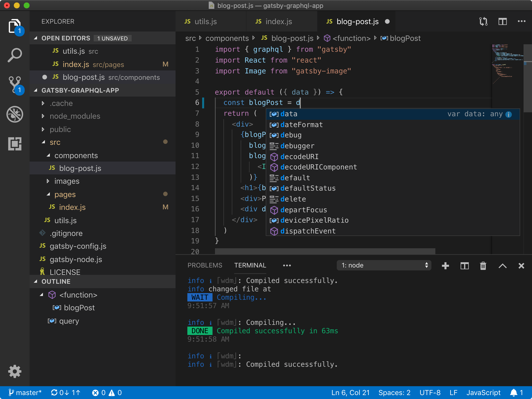532x399 pixels.
Task: Select the PROBLEMS tab in panel
Action: (204, 265)
